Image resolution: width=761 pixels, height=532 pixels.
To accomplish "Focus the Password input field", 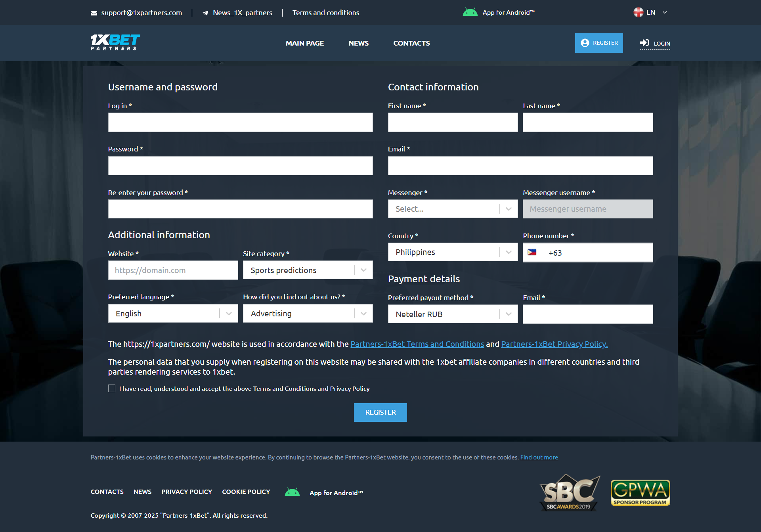I will (x=240, y=166).
